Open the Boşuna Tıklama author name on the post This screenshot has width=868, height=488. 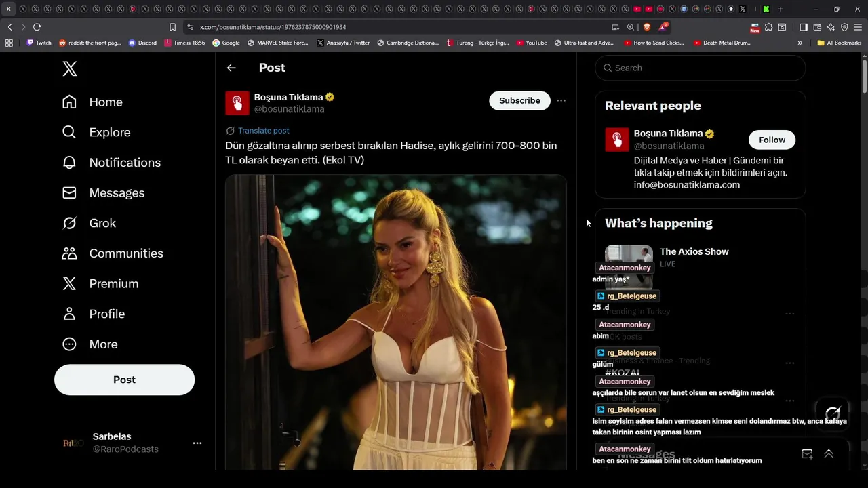[288, 97]
